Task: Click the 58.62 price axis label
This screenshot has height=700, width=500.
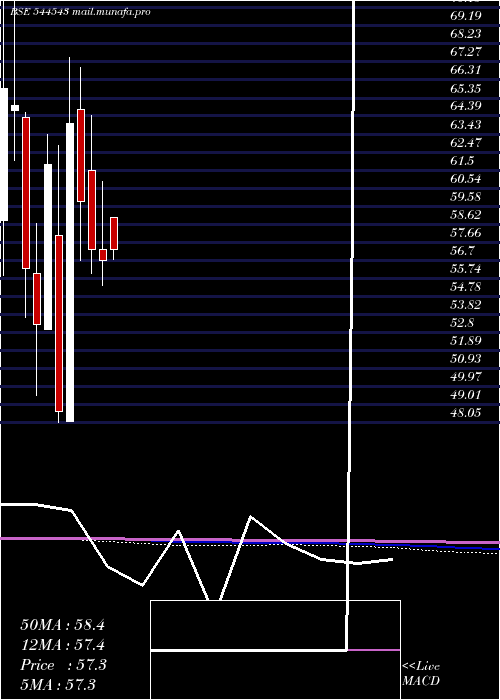Action: 465,215
